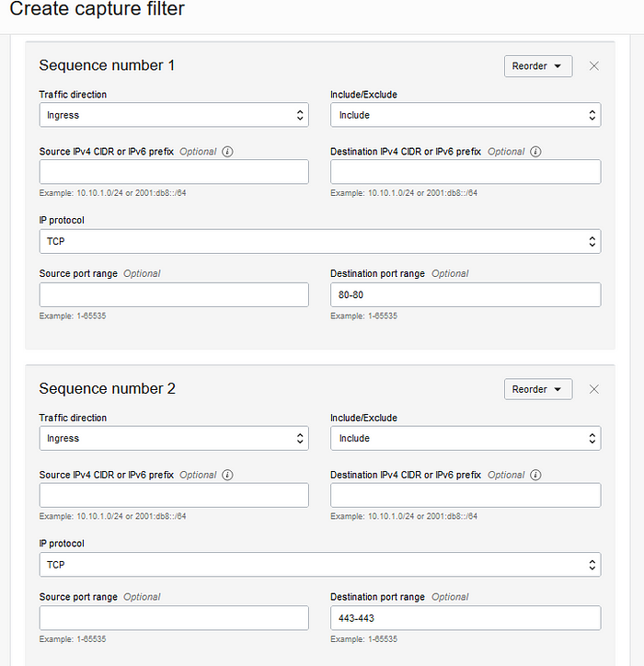The width and height of the screenshot is (644, 666).
Task: Expand IP protocol TCP selector in Sequence 1
Action: (320, 241)
